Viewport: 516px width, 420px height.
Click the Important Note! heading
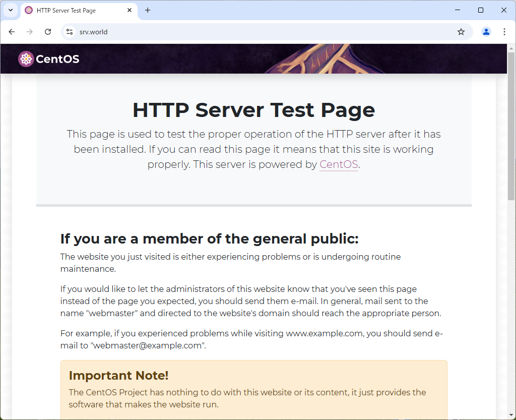click(118, 376)
